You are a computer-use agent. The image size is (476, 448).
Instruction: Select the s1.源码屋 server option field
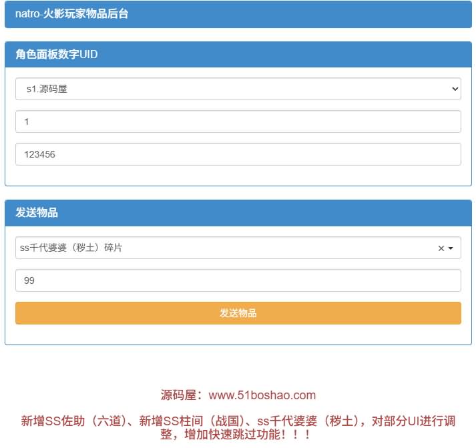point(227,89)
